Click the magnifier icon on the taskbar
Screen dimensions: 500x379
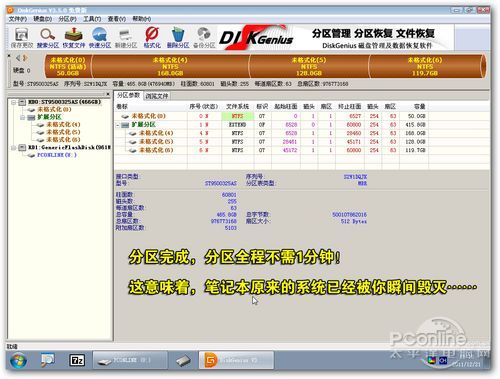pos(48,360)
